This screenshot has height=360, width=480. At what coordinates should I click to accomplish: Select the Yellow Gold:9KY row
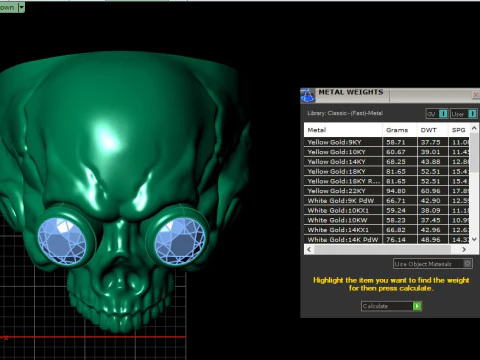point(387,142)
